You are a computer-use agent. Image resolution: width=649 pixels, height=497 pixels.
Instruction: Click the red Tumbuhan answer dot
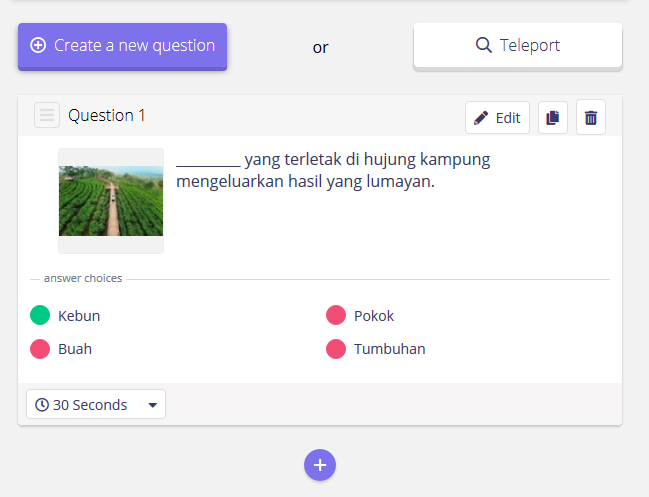[336, 349]
